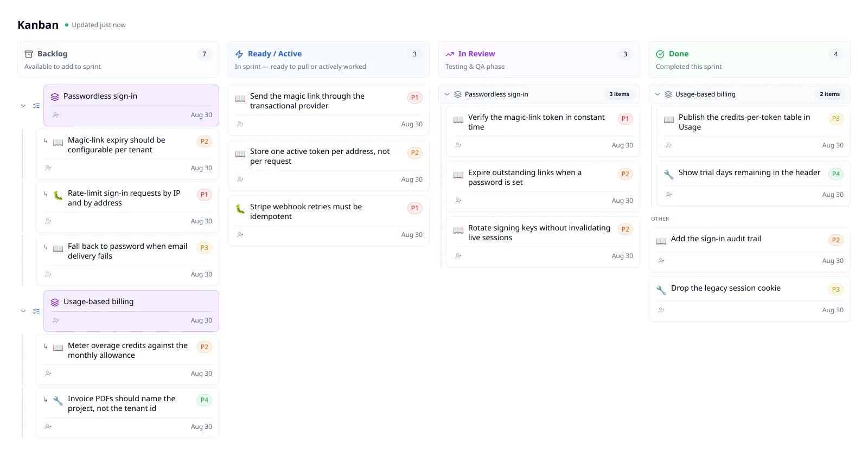
Task: Collapse the In Review Passwordless sign-in group
Action: [447, 94]
